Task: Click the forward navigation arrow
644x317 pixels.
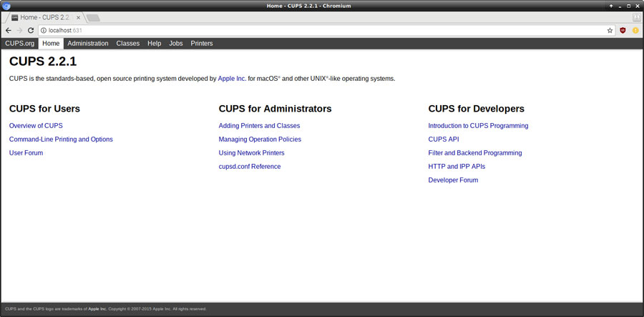Action: [19, 30]
